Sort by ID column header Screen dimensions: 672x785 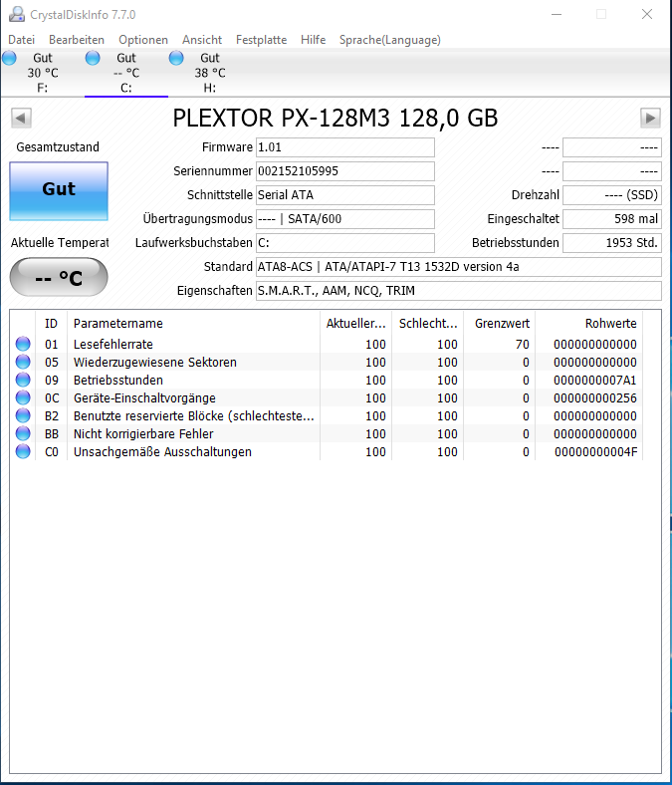[51, 324]
